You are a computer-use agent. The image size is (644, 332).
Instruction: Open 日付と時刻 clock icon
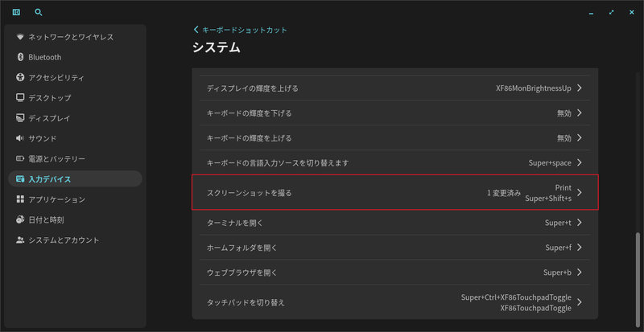[x=20, y=219]
